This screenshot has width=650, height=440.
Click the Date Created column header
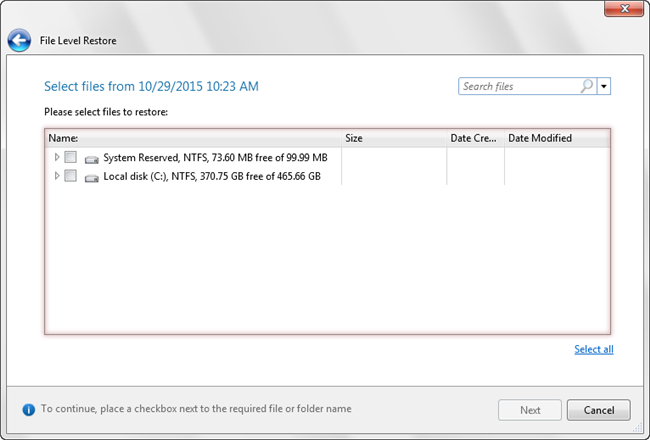pos(474,138)
